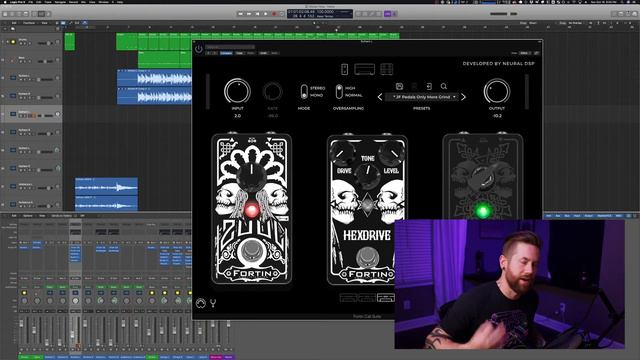Image resolution: width=640 pixels, height=360 pixels.
Task: Open the Logic Pro X menu
Action: 18,2
